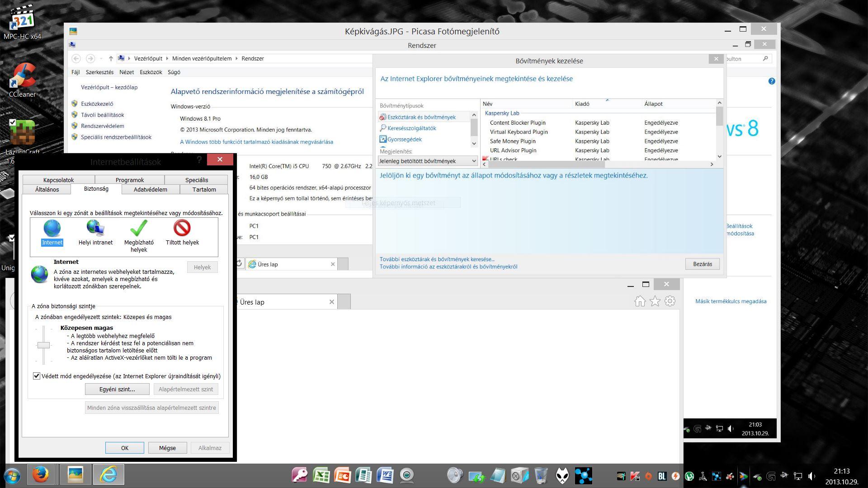Viewport: 868px width, 488px height.
Task: Switch to the Általános tab
Action: point(47,189)
